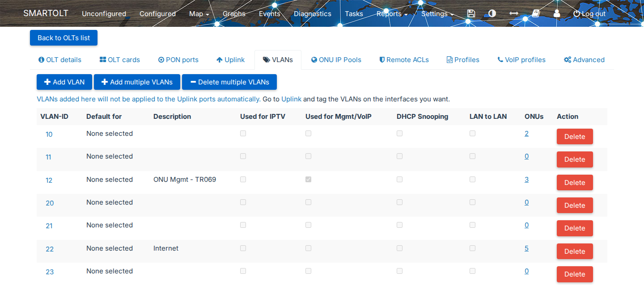Open the Unconfigured menu item
The height and width of the screenshot is (285, 644).
104,13
